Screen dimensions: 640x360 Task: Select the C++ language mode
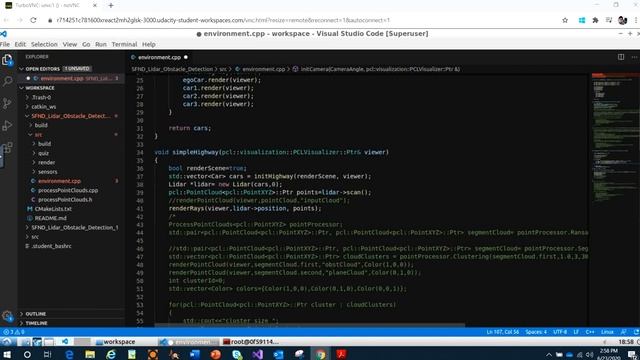click(590, 332)
